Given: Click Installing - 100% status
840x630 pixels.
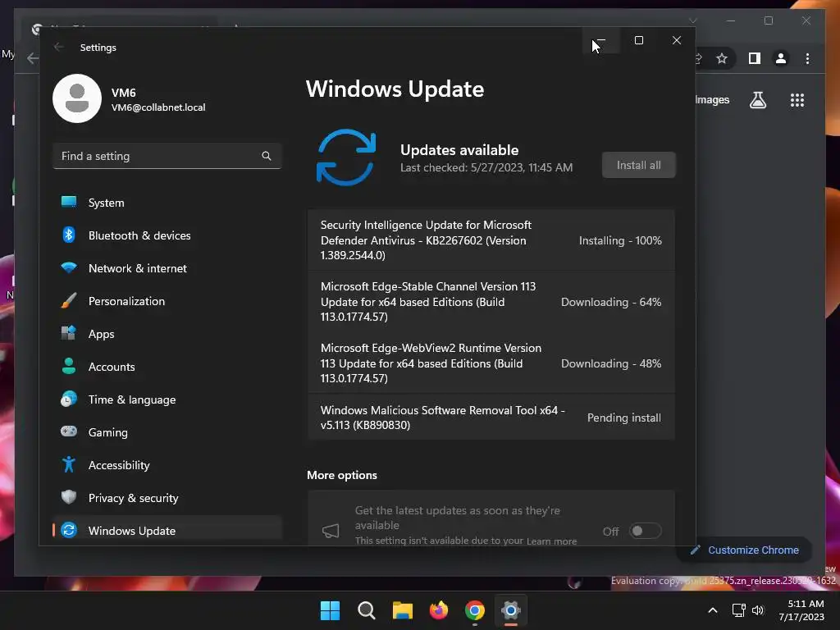Looking at the screenshot, I should click(x=620, y=240).
